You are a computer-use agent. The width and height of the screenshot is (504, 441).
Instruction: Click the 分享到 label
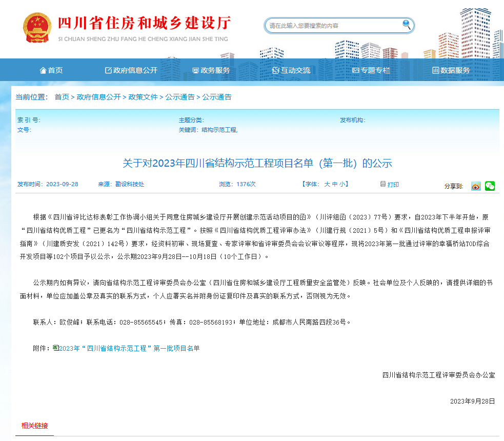pyautogui.click(x=454, y=187)
